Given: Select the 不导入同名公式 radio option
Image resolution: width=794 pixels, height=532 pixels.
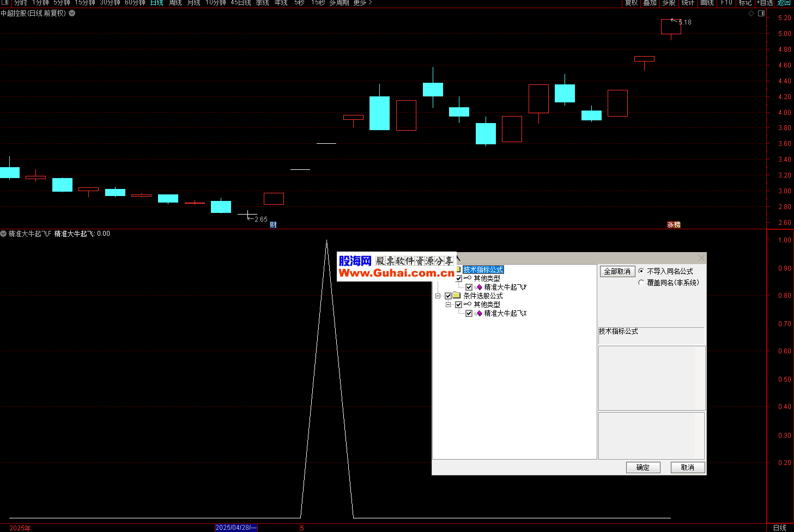Looking at the screenshot, I should click(x=641, y=271).
